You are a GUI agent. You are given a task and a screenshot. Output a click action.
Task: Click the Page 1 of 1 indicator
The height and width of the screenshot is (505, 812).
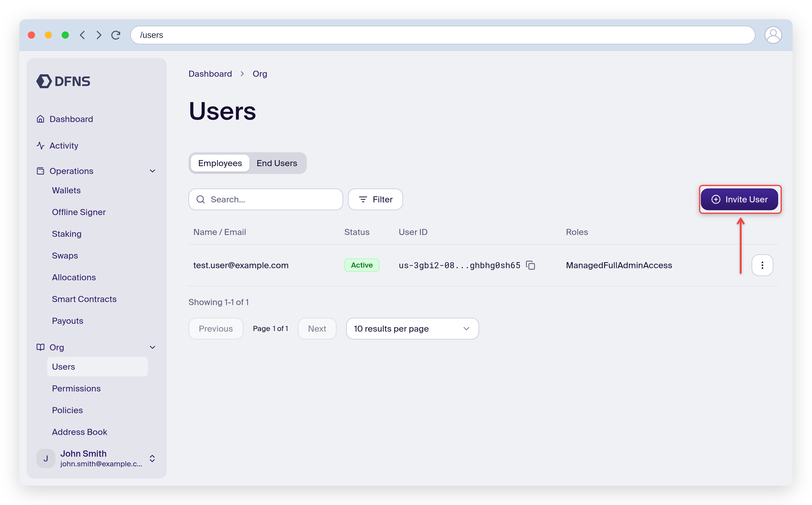(x=270, y=329)
